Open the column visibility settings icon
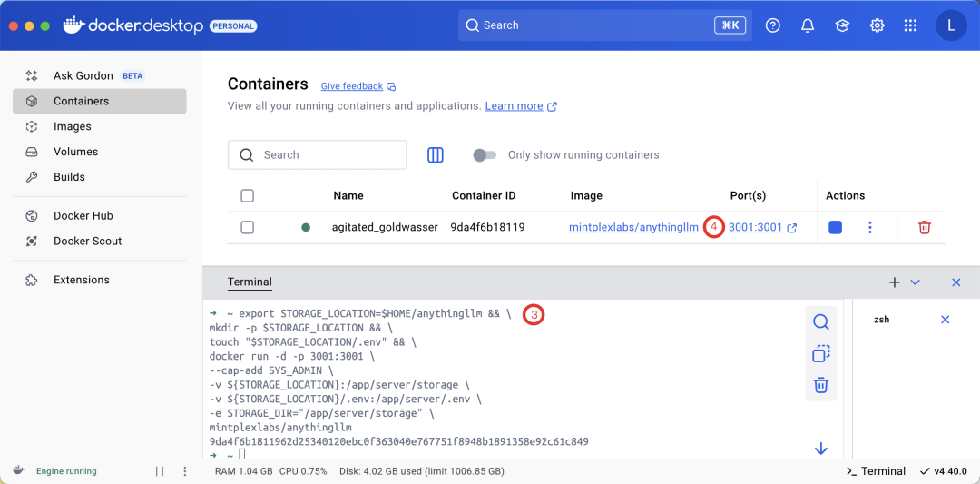Viewport: 980px width, 484px height. [x=436, y=155]
